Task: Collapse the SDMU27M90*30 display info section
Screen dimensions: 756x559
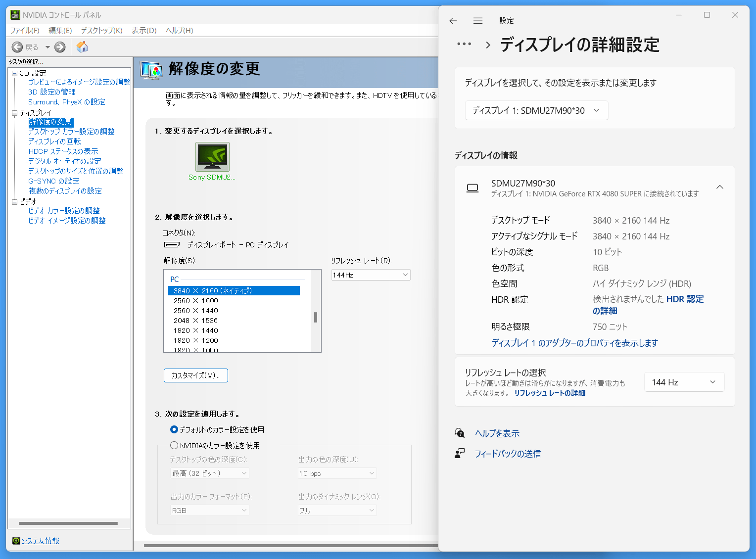Action: pyautogui.click(x=720, y=187)
